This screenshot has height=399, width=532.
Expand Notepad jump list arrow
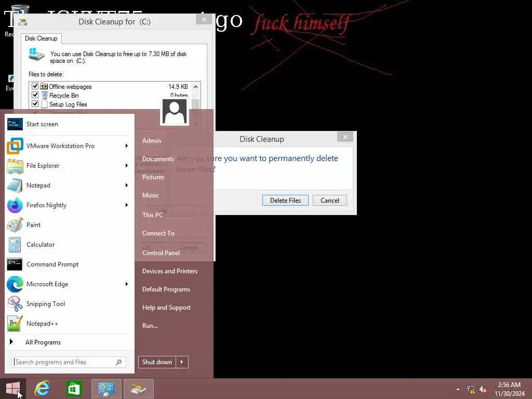[127, 185]
